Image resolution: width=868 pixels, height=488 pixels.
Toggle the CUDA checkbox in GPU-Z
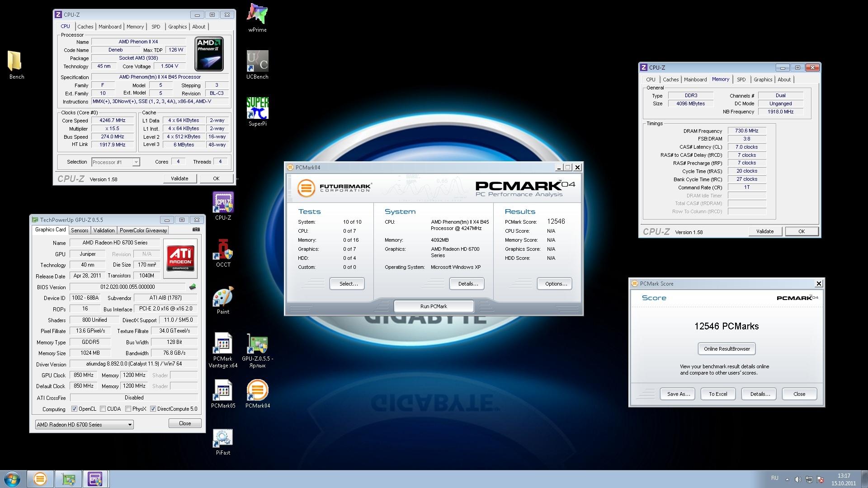pos(103,409)
